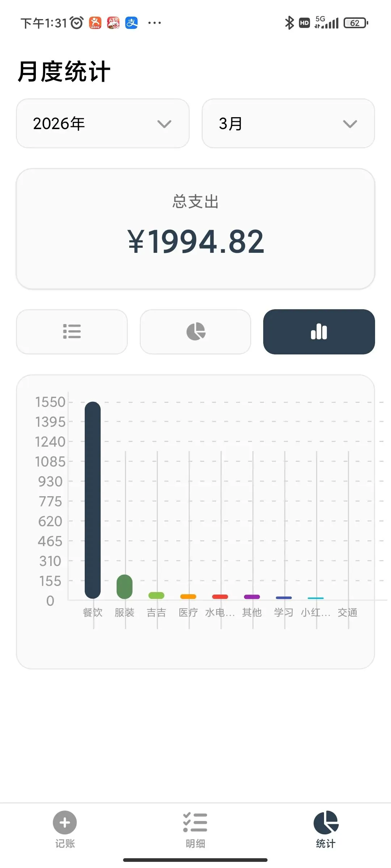This screenshot has width=391, height=868.
Task: Switch to pie chart view
Action: pos(195,332)
